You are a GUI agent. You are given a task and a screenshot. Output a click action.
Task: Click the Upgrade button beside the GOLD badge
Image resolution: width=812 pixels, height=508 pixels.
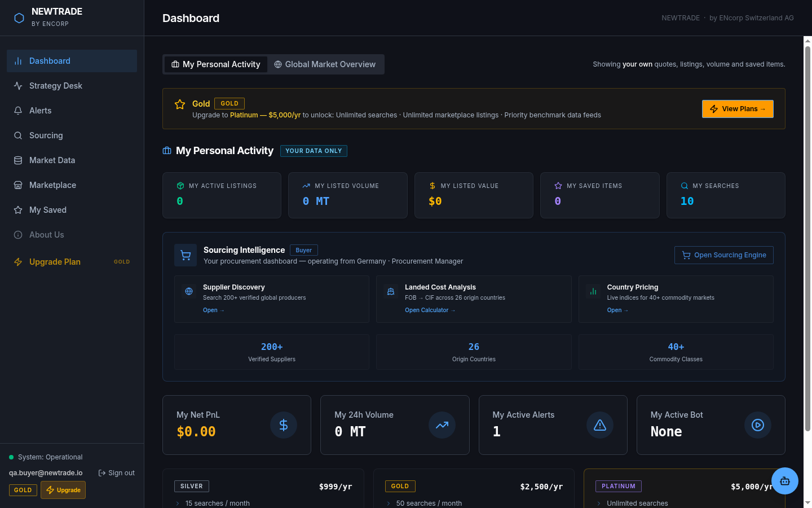(63, 490)
